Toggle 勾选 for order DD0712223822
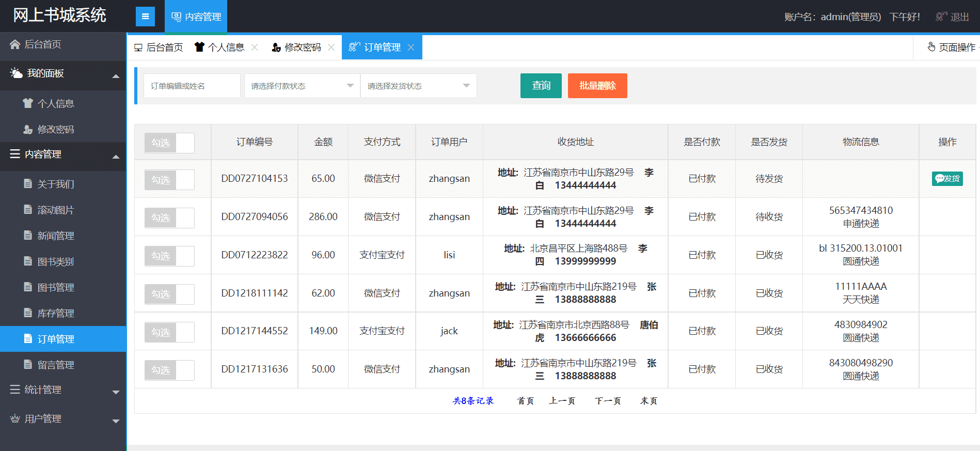Screen dimensions: 980x451 pyautogui.click(x=169, y=256)
